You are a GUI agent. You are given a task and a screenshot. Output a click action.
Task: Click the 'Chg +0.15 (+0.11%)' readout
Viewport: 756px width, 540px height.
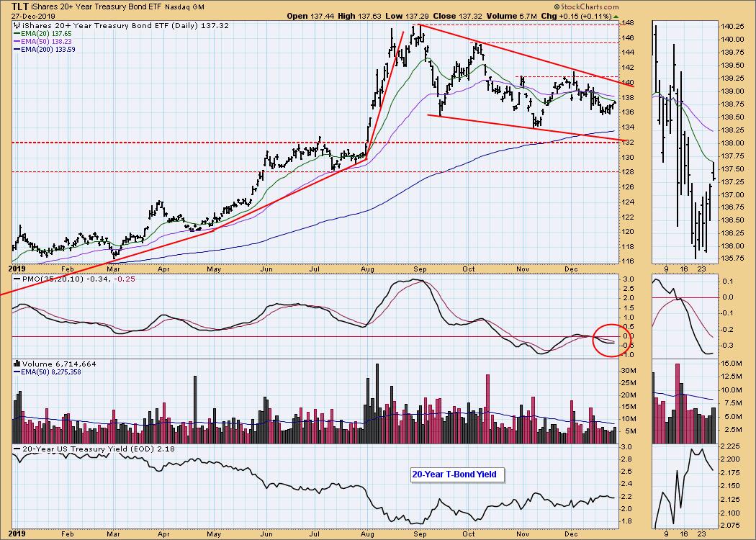[575, 16]
